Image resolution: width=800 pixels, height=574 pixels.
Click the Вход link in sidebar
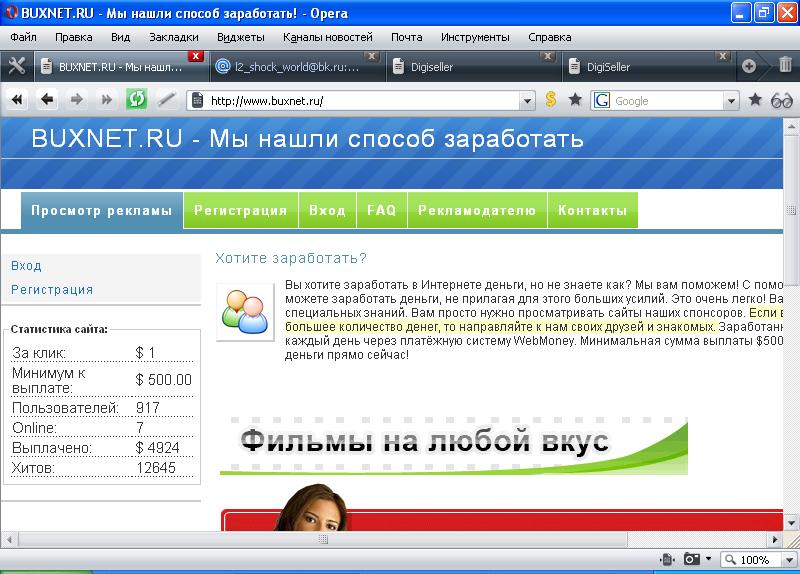click(x=27, y=265)
